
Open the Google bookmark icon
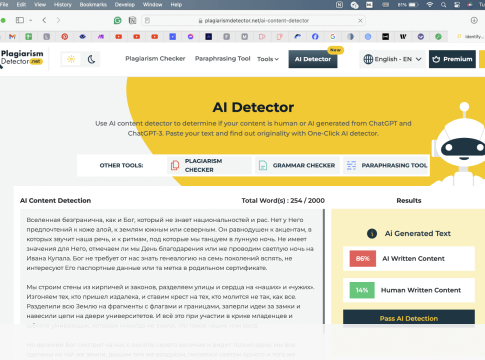(333, 37)
